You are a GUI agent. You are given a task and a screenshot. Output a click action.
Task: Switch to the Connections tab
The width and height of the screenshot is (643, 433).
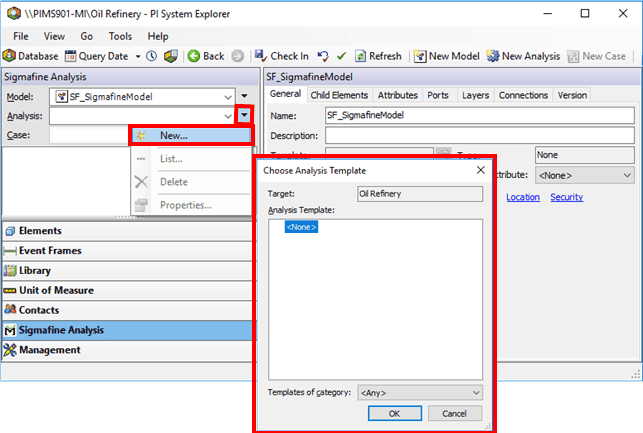coord(523,95)
